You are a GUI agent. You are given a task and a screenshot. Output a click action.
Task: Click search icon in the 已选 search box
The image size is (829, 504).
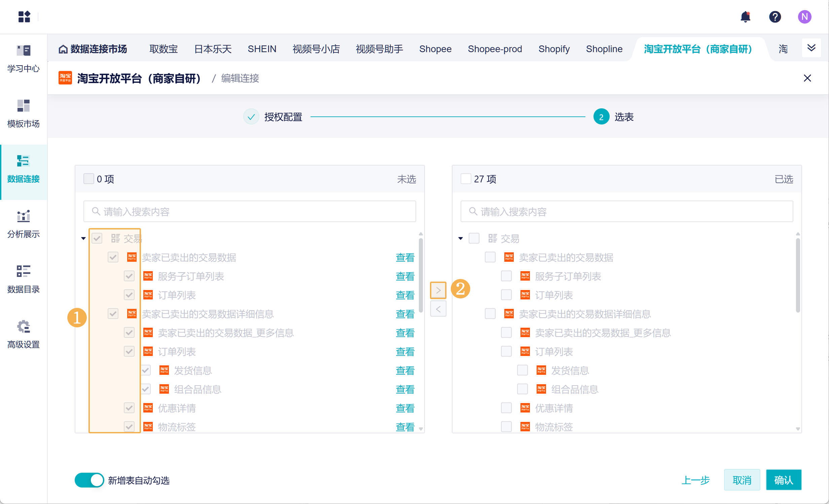[x=473, y=211]
